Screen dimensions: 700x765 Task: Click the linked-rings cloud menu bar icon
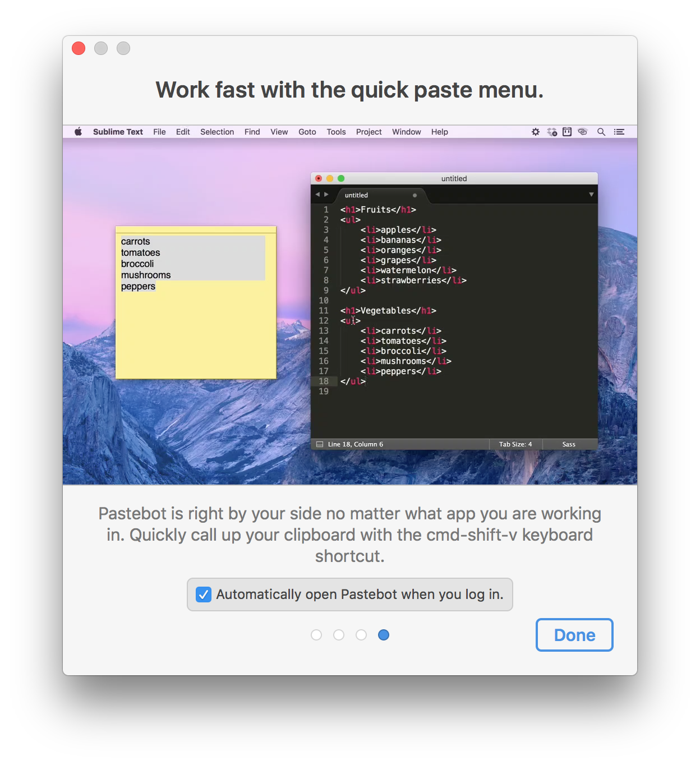(583, 132)
